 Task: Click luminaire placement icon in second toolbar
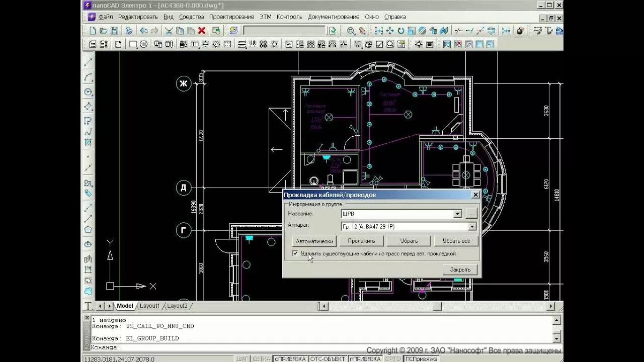point(205,44)
